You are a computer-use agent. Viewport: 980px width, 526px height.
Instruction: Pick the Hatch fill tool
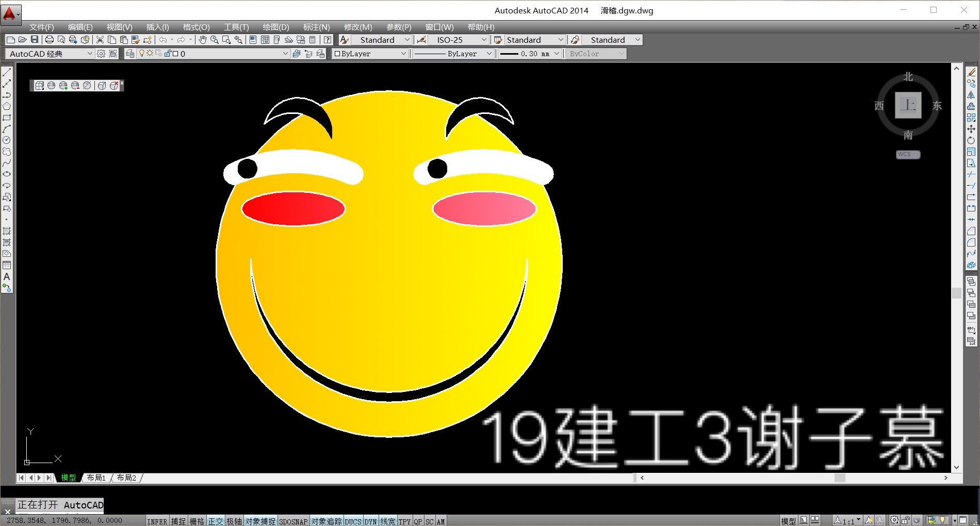(x=7, y=231)
